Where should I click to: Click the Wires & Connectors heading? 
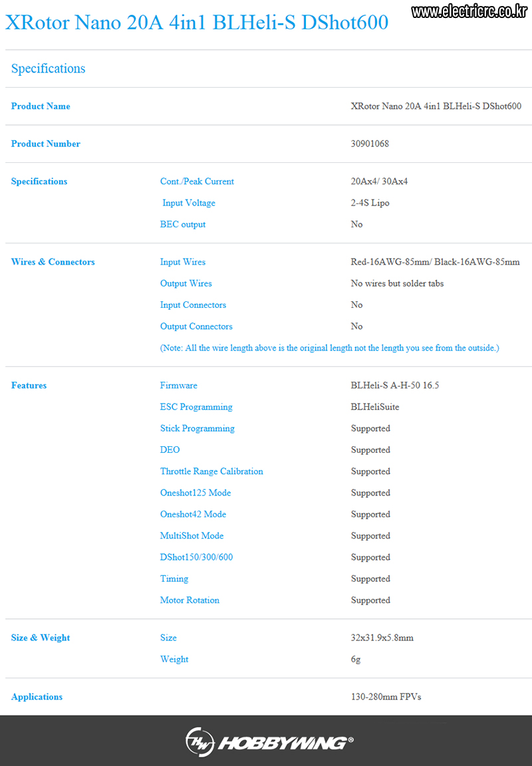point(53,262)
